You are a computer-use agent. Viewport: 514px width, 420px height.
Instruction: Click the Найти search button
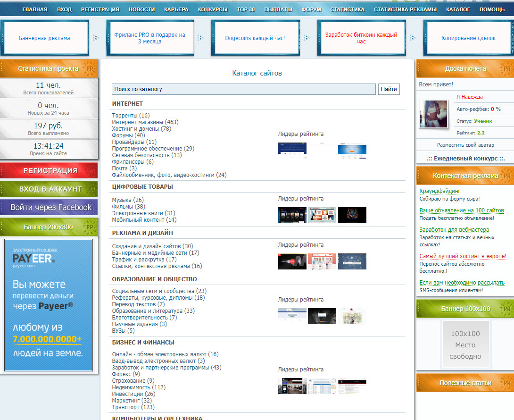pyautogui.click(x=389, y=89)
